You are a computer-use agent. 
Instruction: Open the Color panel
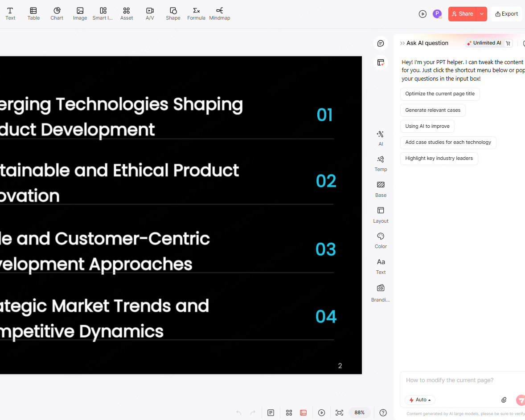click(x=381, y=240)
